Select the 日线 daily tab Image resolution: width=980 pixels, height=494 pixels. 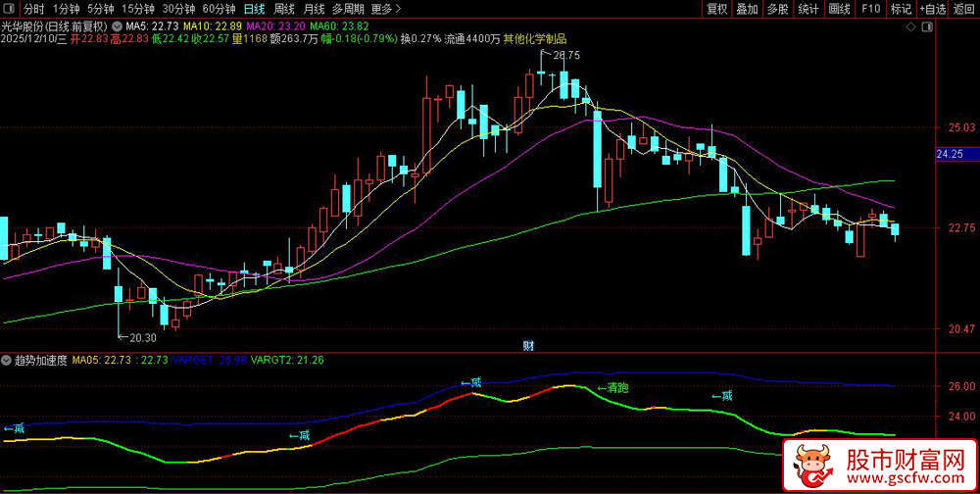pos(253,9)
